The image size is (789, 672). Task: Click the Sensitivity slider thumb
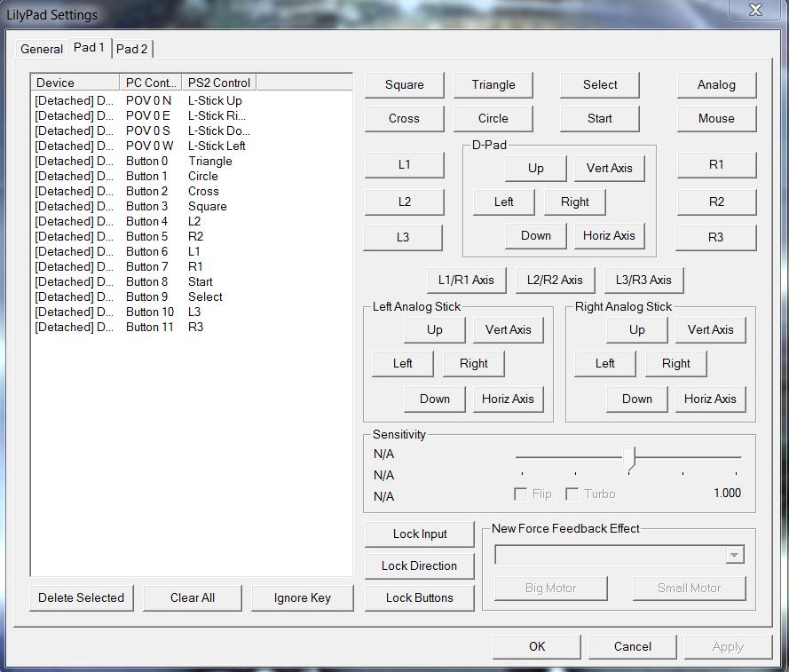629,458
